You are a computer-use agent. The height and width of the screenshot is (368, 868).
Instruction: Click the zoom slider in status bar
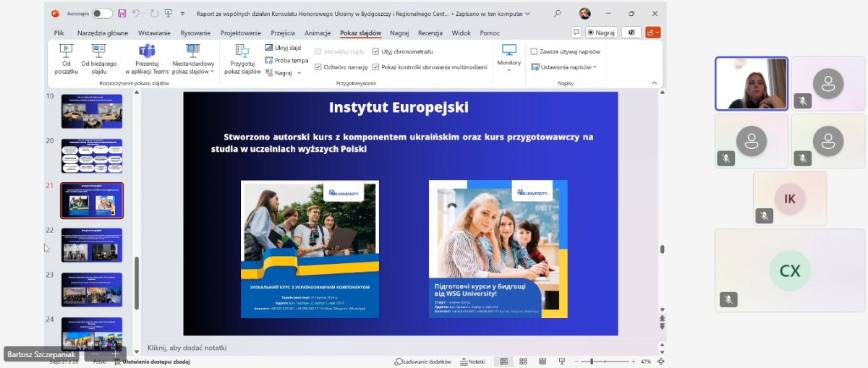pyautogui.click(x=592, y=361)
